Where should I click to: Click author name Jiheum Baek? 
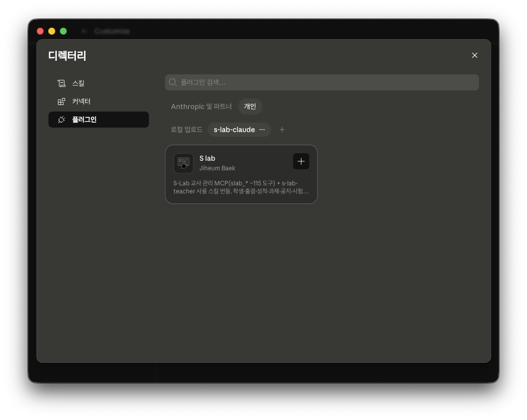pyautogui.click(x=217, y=168)
